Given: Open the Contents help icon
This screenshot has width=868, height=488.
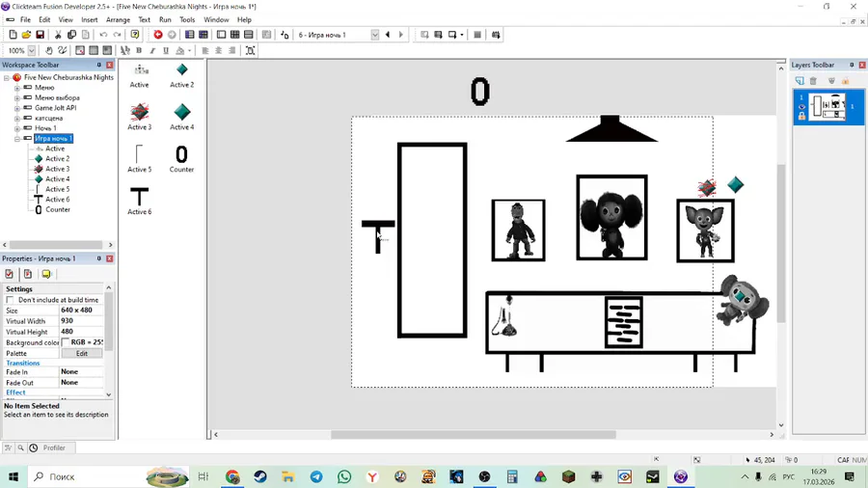Looking at the screenshot, I should (134, 35).
